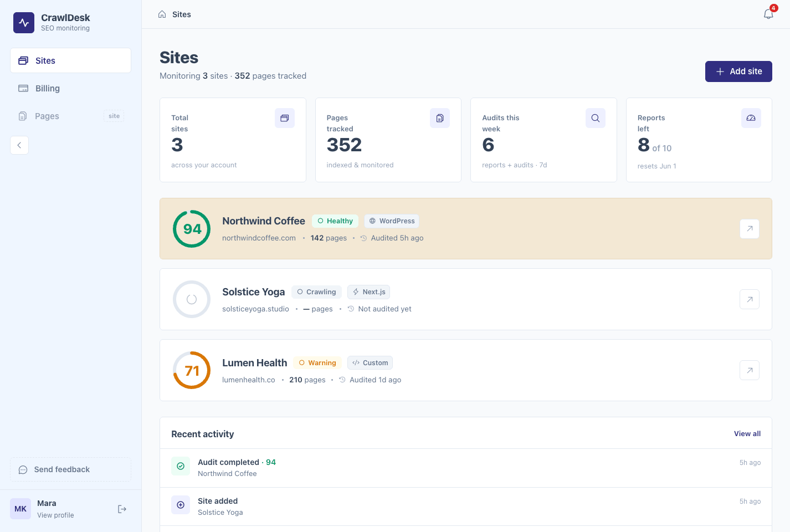Click the Total sites card icon

(x=285, y=118)
